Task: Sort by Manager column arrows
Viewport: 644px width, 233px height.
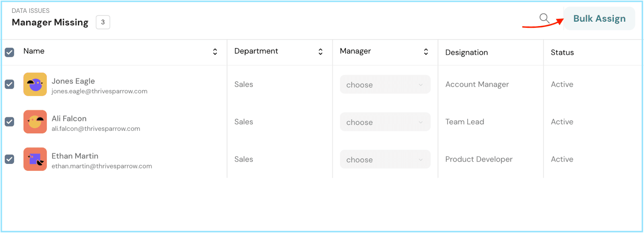Action: click(x=426, y=51)
